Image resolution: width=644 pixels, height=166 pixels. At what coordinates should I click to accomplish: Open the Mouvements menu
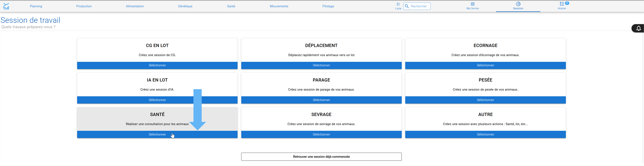tap(279, 6)
